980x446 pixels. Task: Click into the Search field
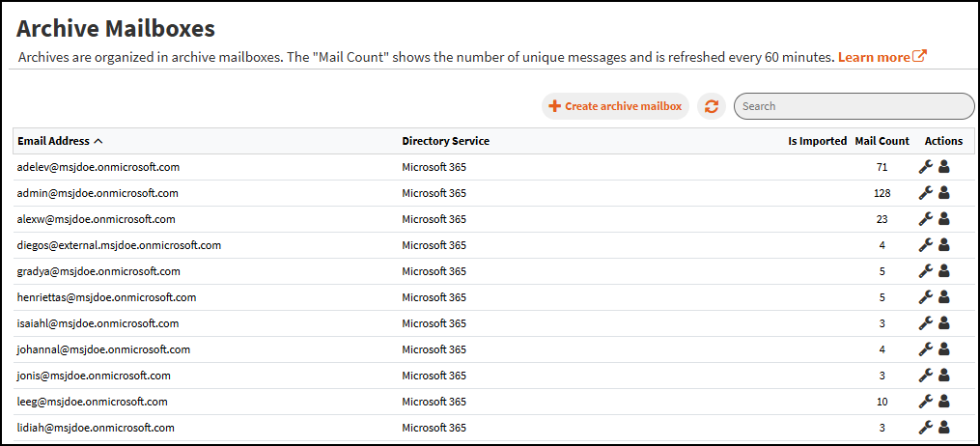[x=854, y=106]
